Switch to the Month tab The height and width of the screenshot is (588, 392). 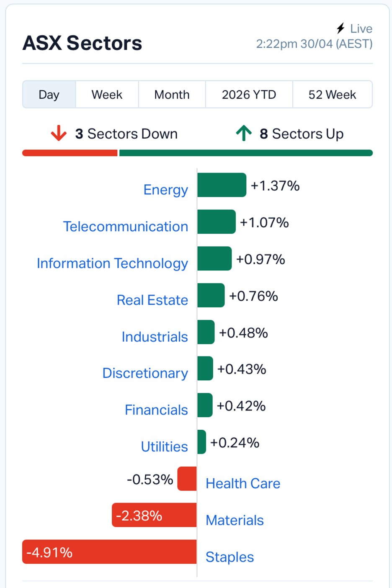(x=172, y=95)
